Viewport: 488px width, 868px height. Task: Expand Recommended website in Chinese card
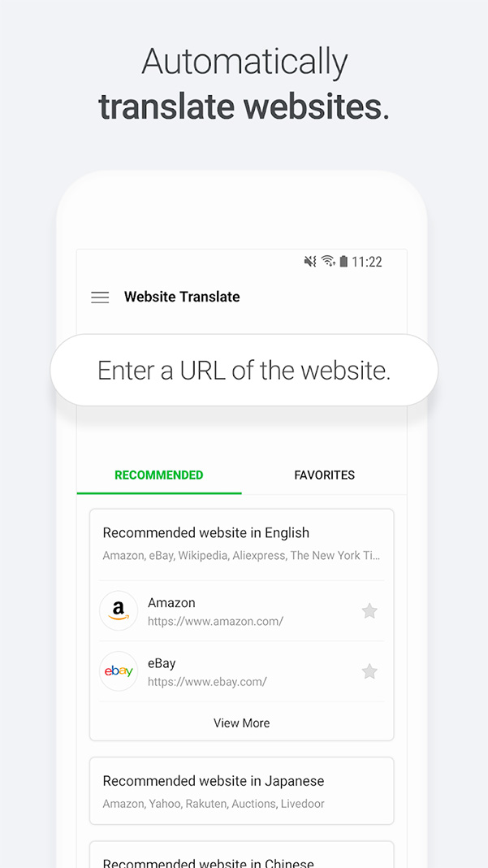click(242, 855)
